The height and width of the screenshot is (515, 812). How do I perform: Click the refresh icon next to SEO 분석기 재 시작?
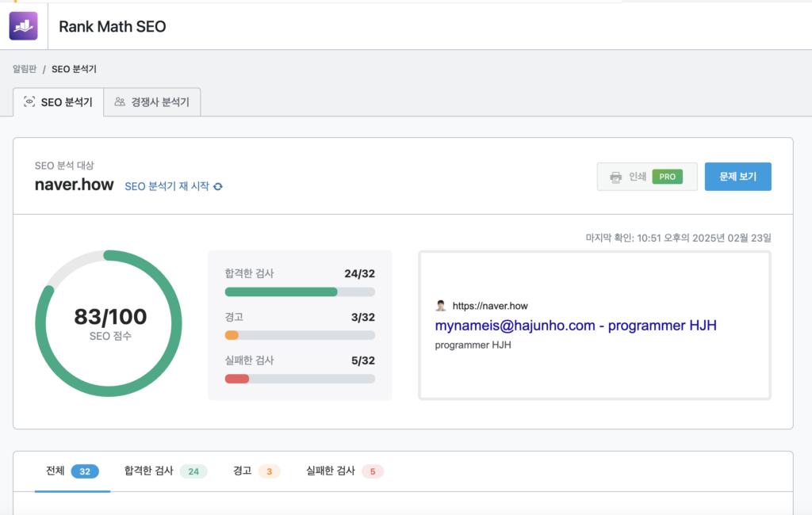pyautogui.click(x=218, y=186)
